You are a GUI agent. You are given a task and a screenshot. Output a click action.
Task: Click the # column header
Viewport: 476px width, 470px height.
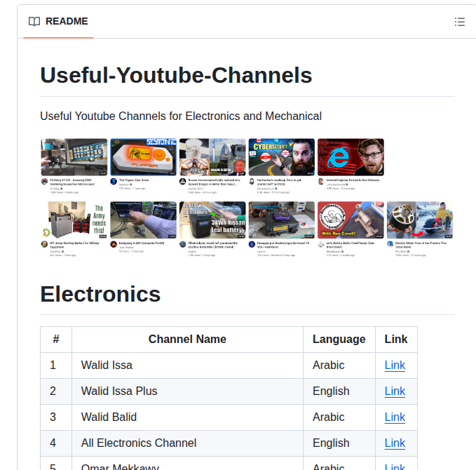point(56,340)
